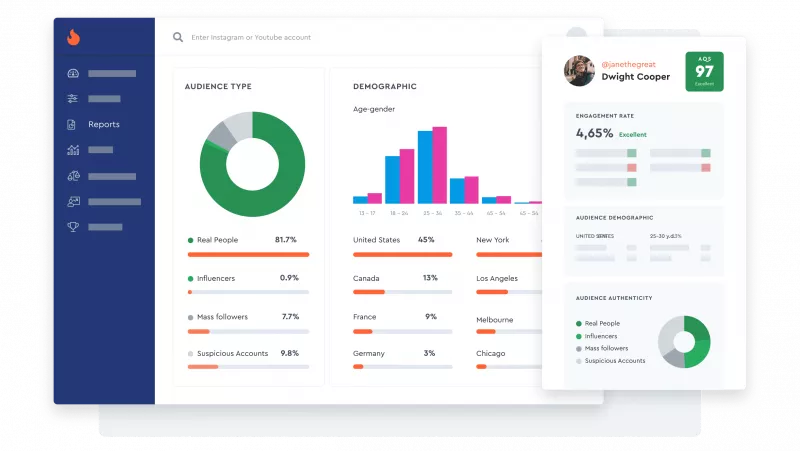This screenshot has height=451, width=800.
Task: Click the green Excellent label beside engagement rate
Action: click(x=633, y=135)
